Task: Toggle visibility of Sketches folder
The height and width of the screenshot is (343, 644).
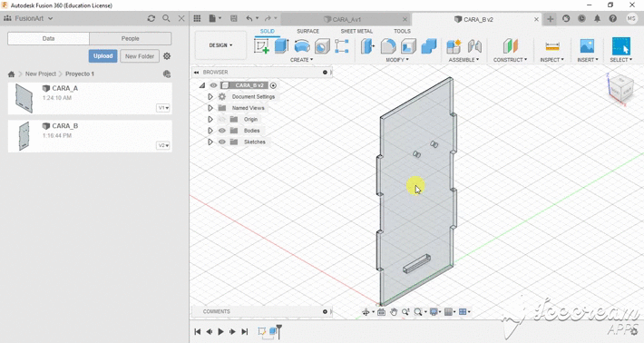Action: click(222, 142)
